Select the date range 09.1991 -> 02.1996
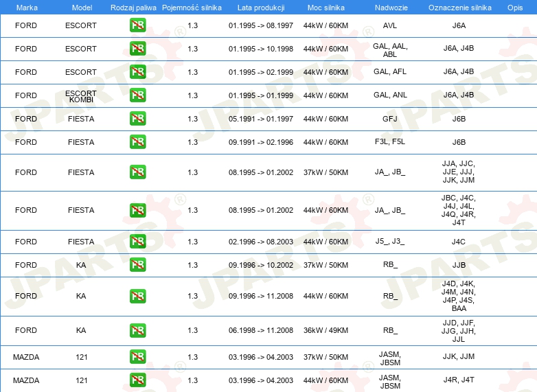The width and height of the screenshot is (537, 392). (x=261, y=142)
